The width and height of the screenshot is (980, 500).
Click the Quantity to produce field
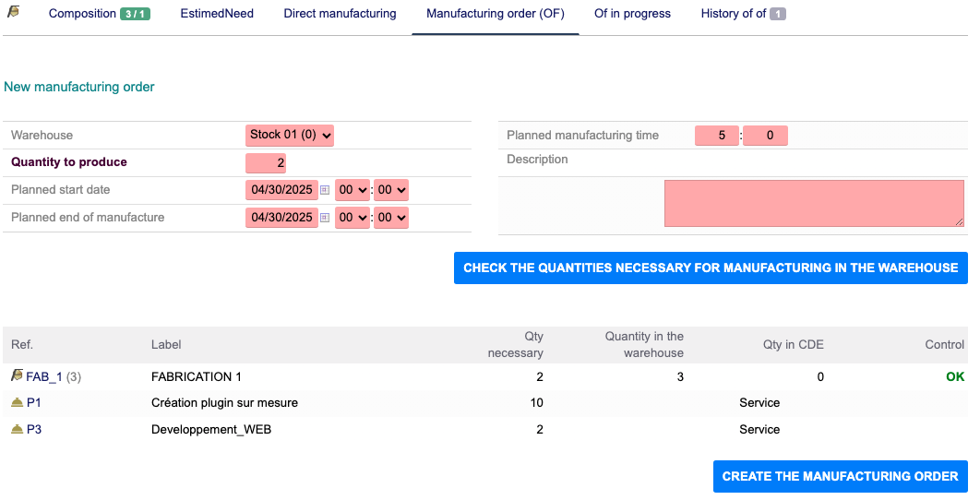click(x=266, y=163)
